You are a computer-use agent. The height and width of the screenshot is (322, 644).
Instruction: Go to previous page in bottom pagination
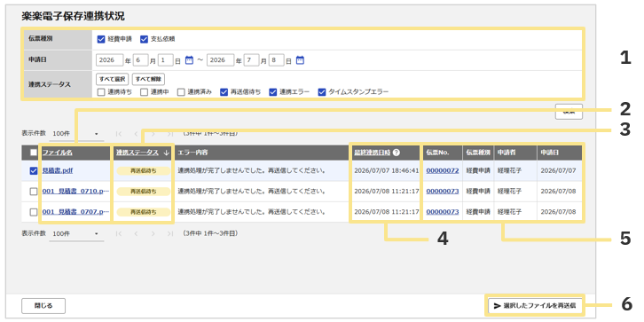coord(136,233)
